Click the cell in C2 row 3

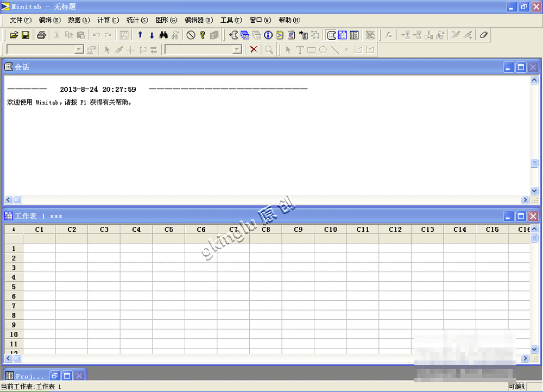[72, 267]
